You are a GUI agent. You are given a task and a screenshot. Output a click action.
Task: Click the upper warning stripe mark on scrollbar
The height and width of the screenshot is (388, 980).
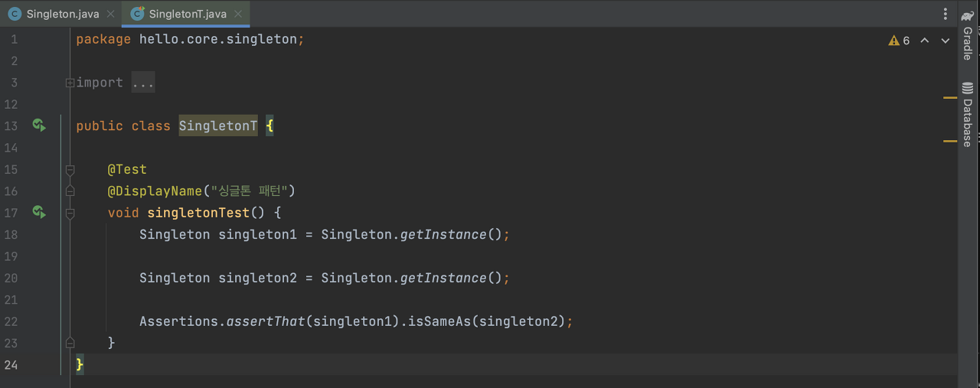coord(950,98)
